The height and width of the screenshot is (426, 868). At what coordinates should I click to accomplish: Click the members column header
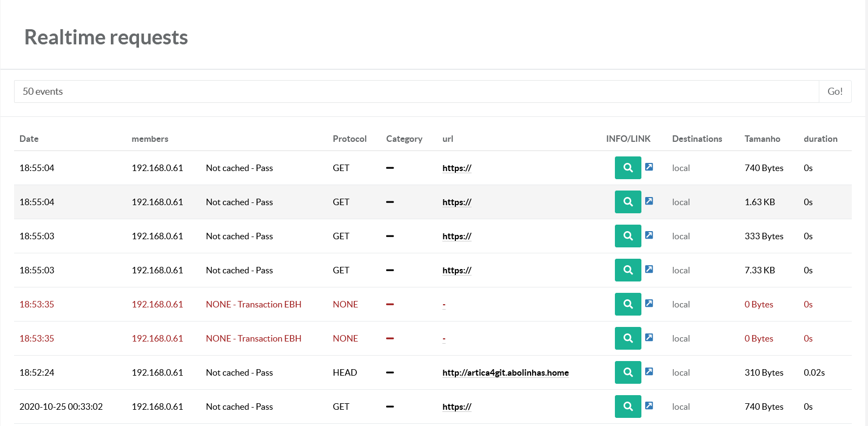pos(150,139)
